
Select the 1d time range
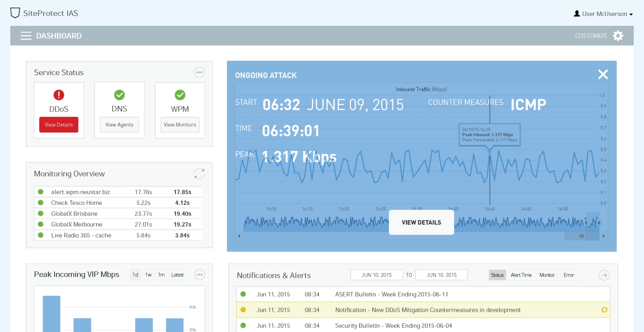tap(135, 275)
